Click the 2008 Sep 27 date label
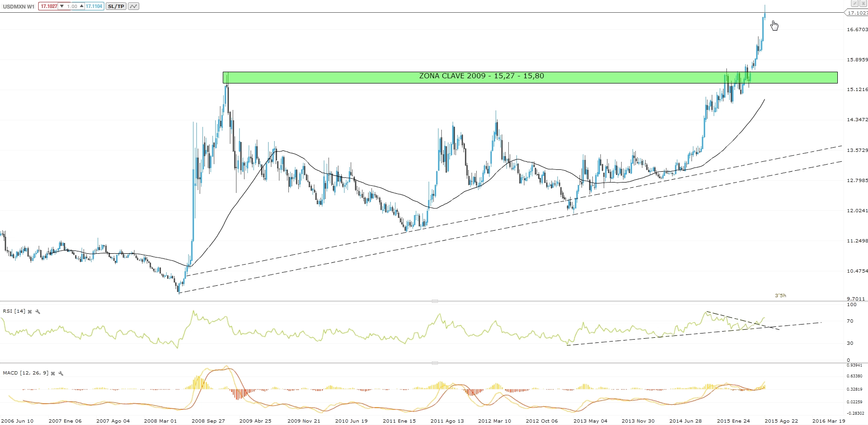This screenshot has width=868, height=425. pyautogui.click(x=209, y=421)
